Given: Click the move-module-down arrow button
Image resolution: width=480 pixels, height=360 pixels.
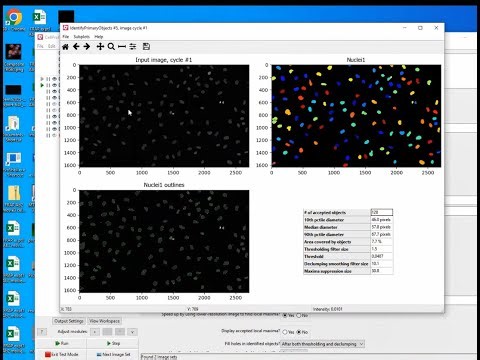Looking at the screenshot, I should (x=132, y=332).
